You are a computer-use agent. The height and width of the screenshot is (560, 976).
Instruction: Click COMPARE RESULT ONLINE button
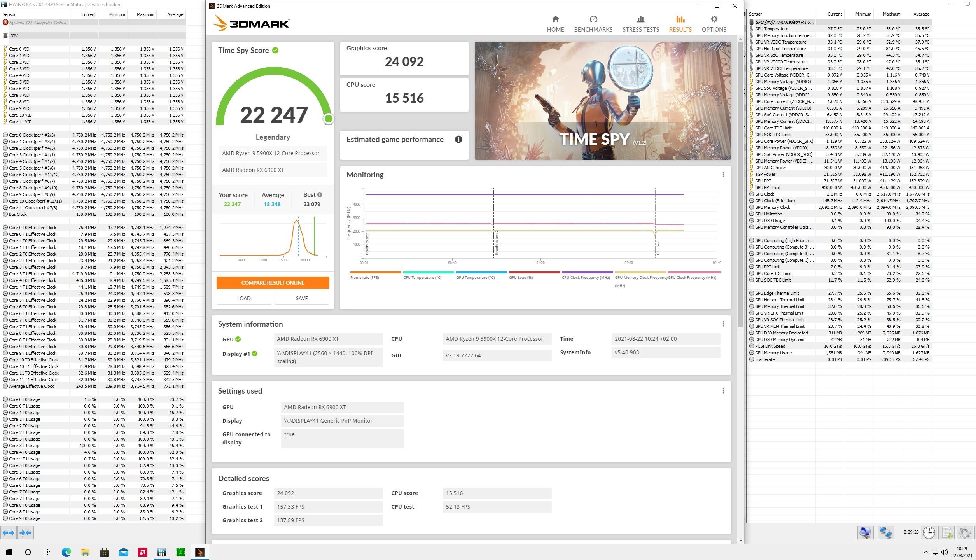coord(273,283)
